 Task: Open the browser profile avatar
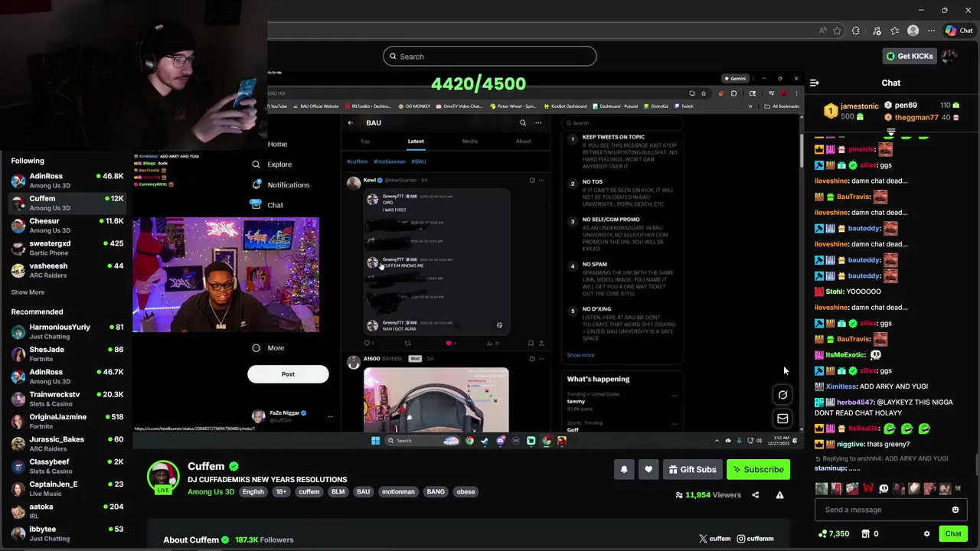(913, 31)
